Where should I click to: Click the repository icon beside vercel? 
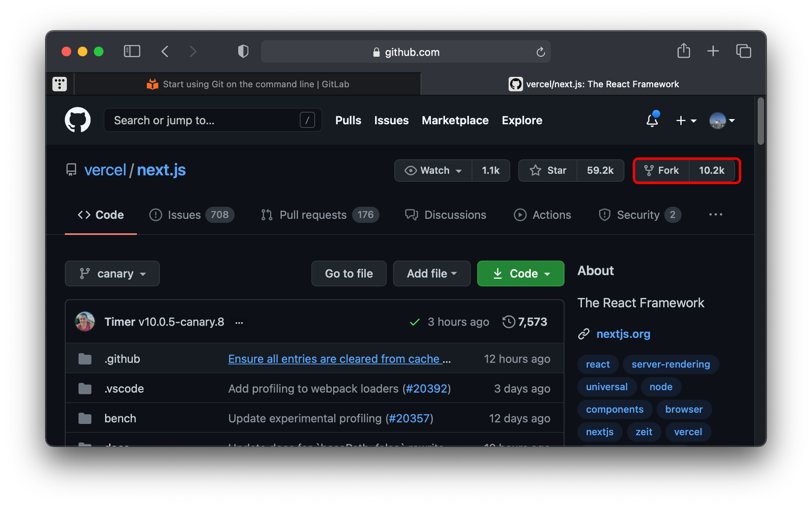tap(71, 170)
